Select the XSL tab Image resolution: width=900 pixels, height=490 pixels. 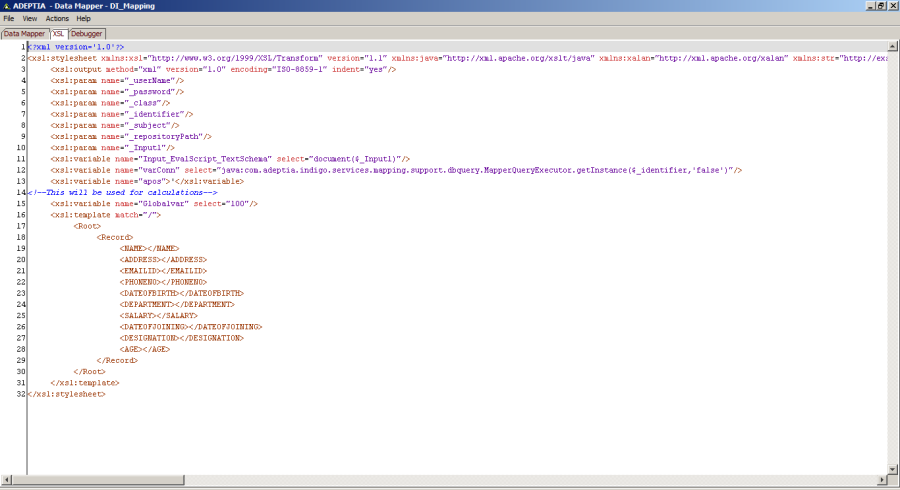[x=58, y=33]
